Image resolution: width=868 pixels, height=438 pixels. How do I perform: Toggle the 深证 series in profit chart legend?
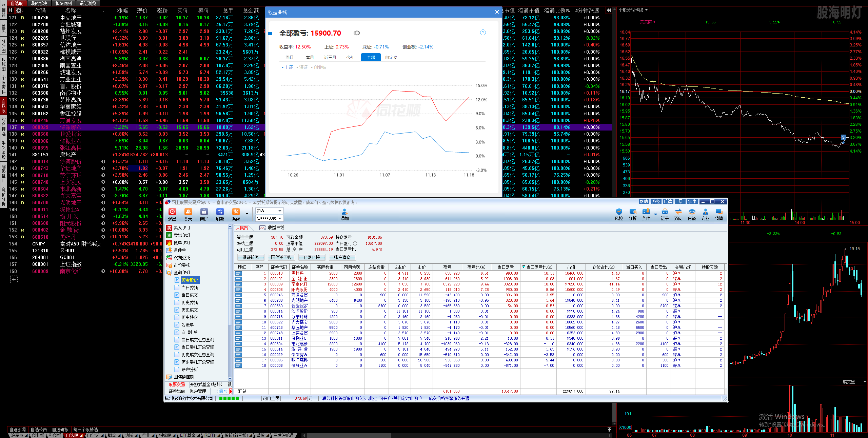click(x=302, y=67)
